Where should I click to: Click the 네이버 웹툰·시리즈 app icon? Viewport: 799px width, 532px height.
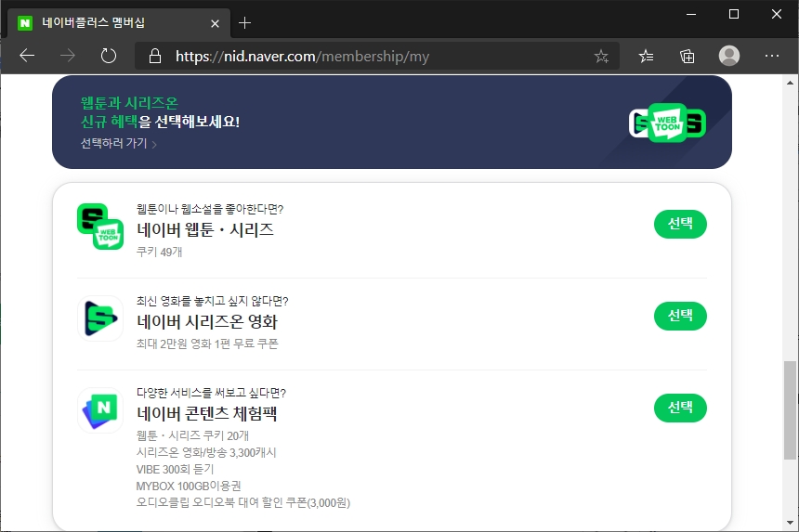[x=100, y=227]
